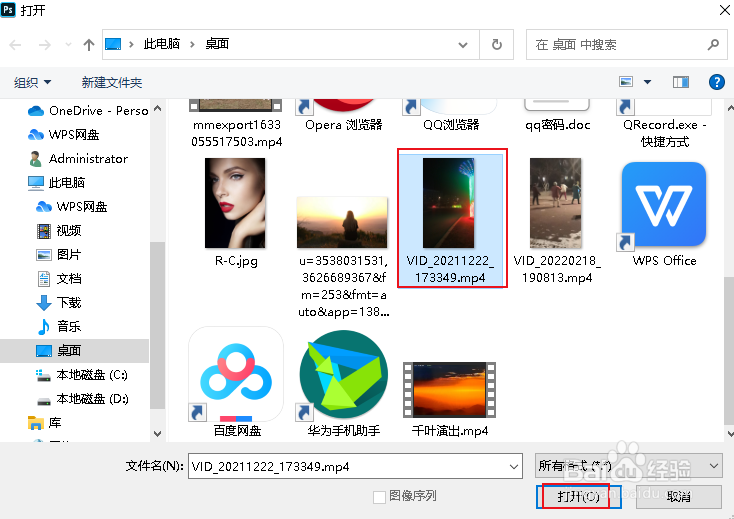Open the 文档 folder in sidebar

[x=59, y=278]
